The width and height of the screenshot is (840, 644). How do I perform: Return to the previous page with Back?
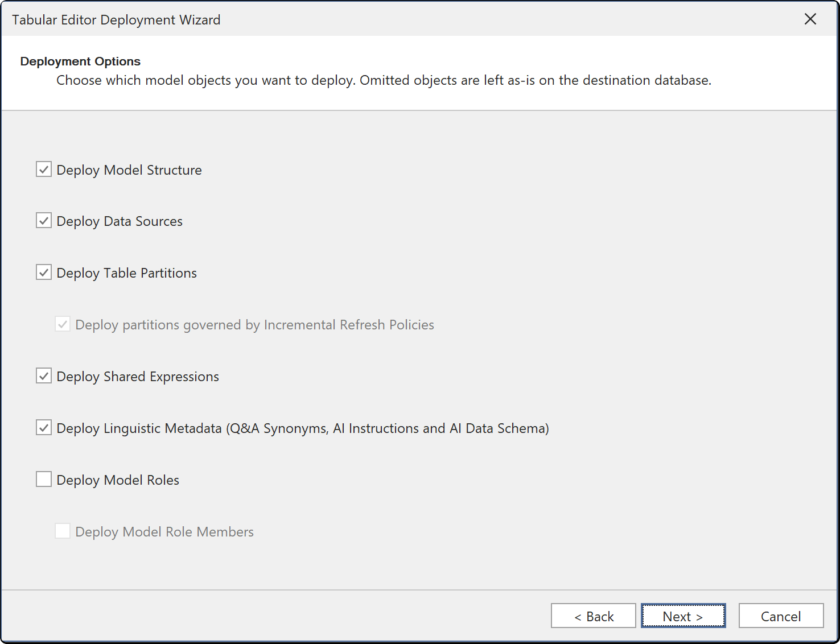click(594, 616)
